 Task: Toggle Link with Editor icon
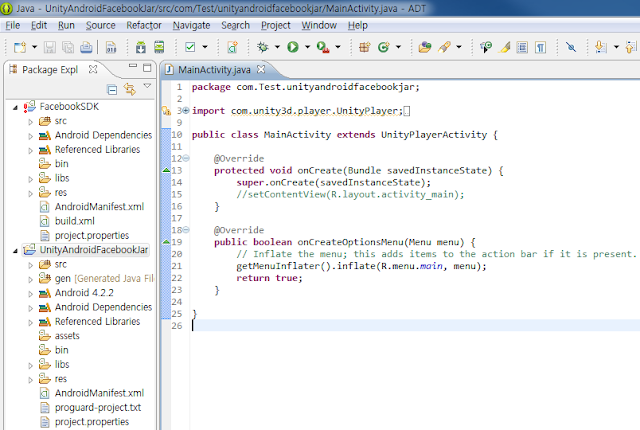(130, 89)
